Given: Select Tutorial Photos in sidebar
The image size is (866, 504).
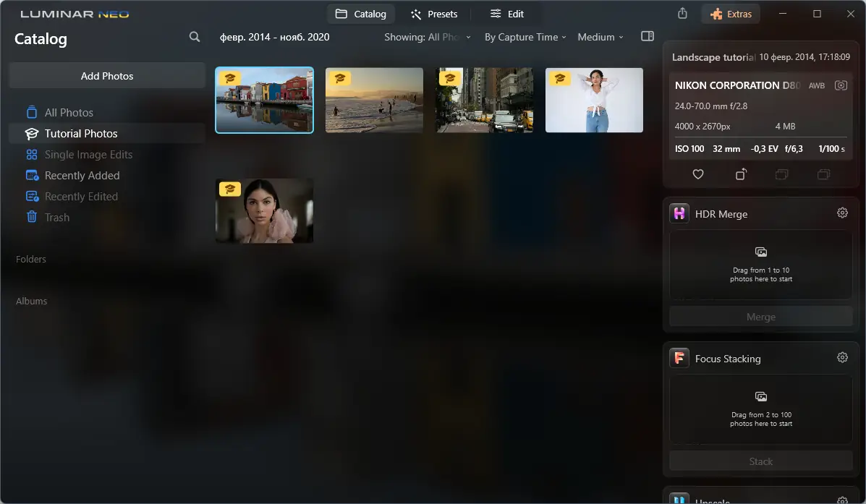Looking at the screenshot, I should click(106, 134).
